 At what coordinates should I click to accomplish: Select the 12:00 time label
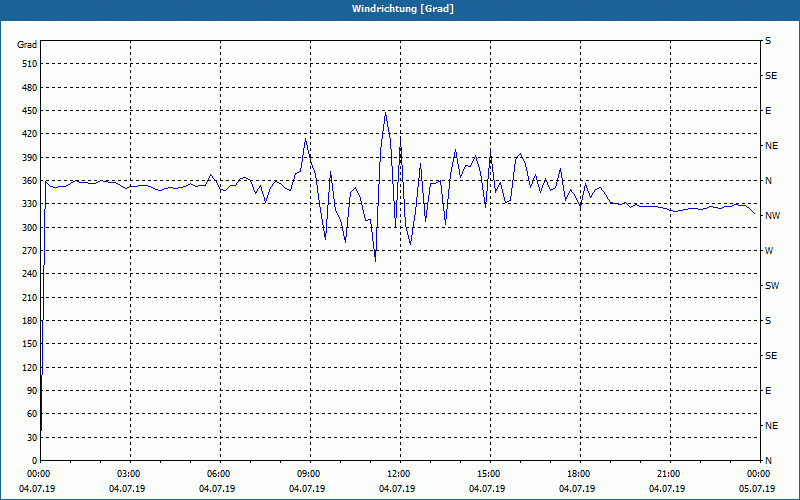[397, 474]
